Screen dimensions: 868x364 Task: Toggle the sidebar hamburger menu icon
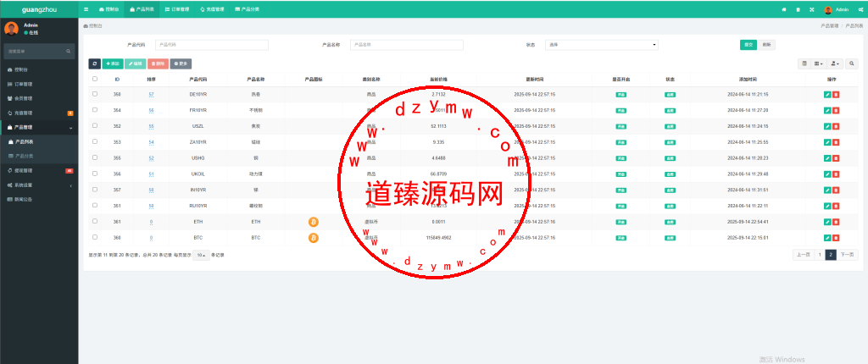pyautogui.click(x=86, y=9)
